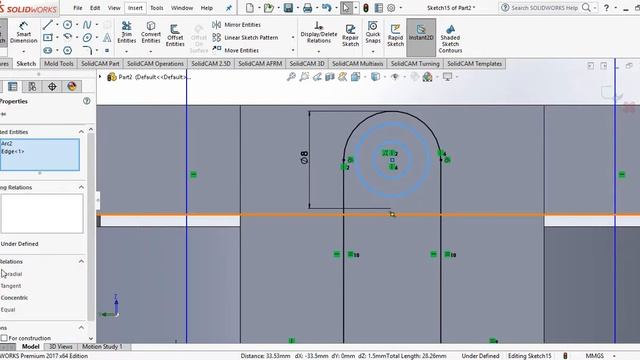The height and width of the screenshot is (360, 640).
Task: Click the Section View icon
Action: (x=330, y=77)
